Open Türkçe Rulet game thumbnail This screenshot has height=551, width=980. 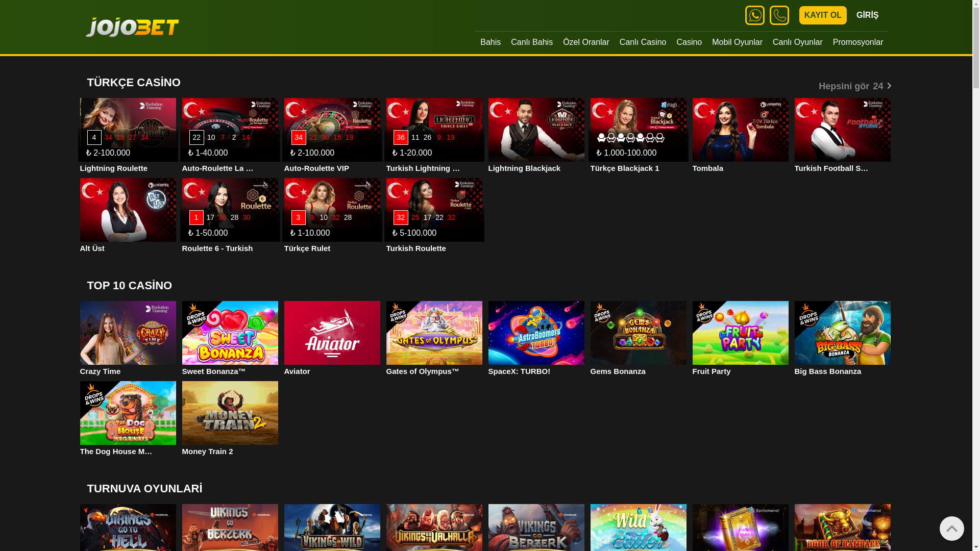[x=332, y=210]
